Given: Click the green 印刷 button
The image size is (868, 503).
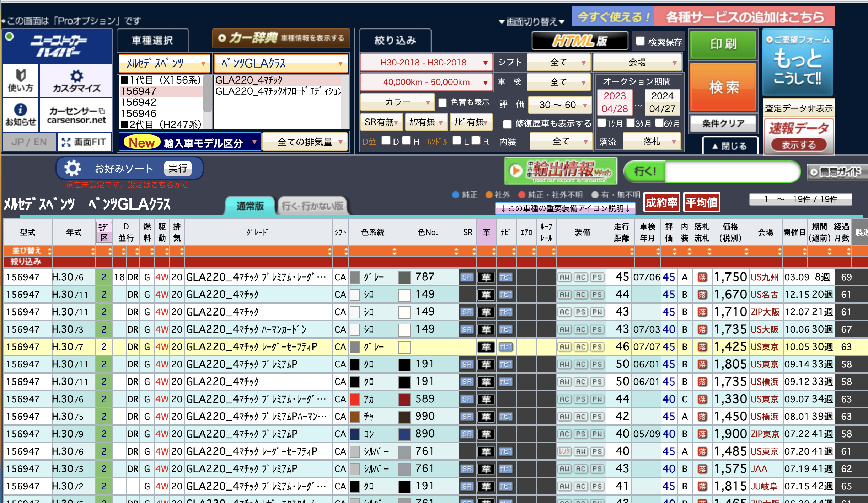Looking at the screenshot, I should 723,44.
